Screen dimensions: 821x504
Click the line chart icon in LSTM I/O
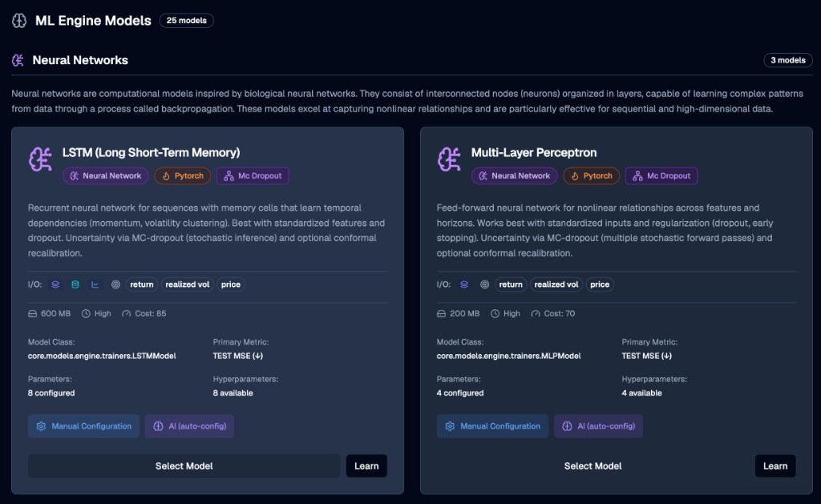(95, 284)
